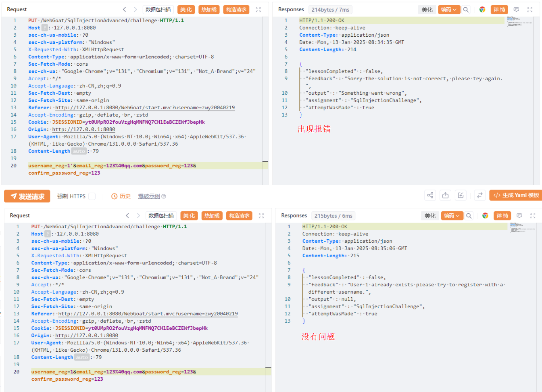The image size is (542, 392).
Task: Expand the lower Responses encoding dropdown
Action: point(451,216)
